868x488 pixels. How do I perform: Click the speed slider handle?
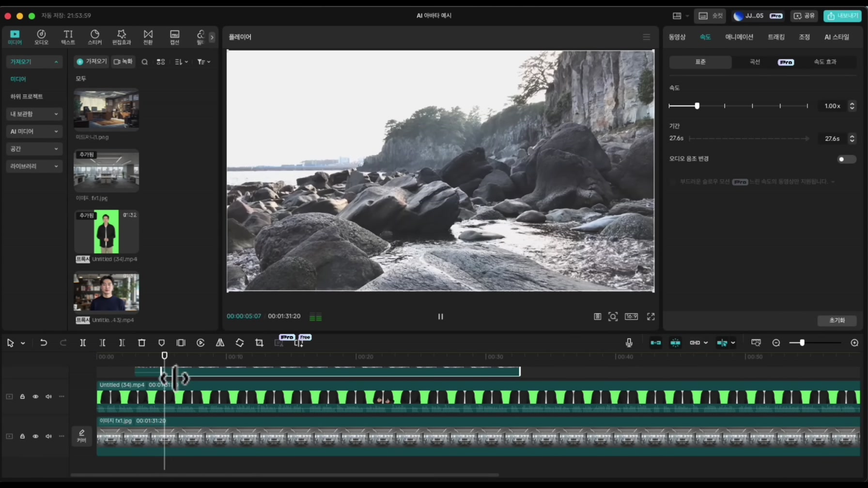coord(697,106)
